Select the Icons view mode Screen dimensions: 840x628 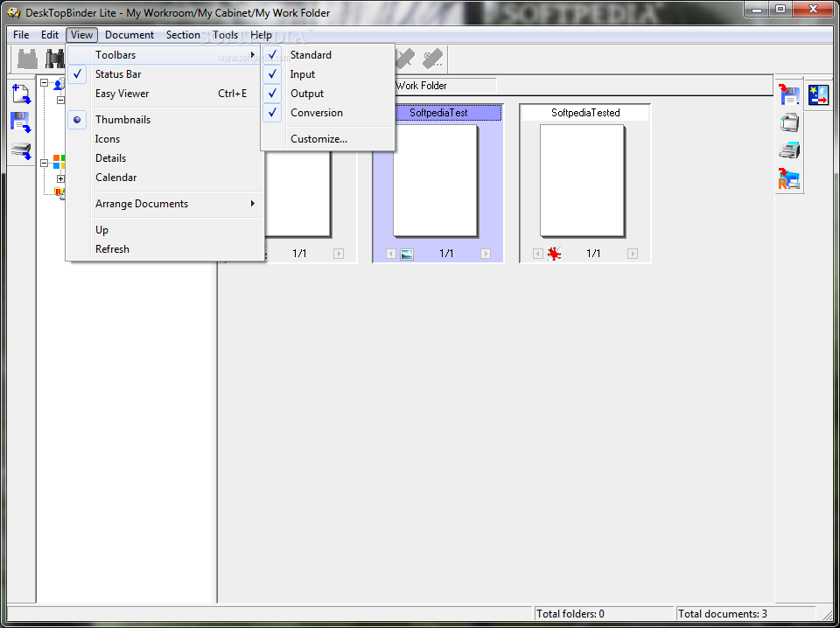[165, 139]
